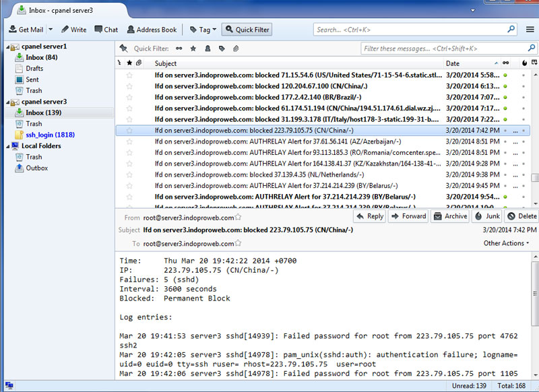Viewport: 539px width, 392px height.
Task: Sort by attachment column header
Action: 139,63
